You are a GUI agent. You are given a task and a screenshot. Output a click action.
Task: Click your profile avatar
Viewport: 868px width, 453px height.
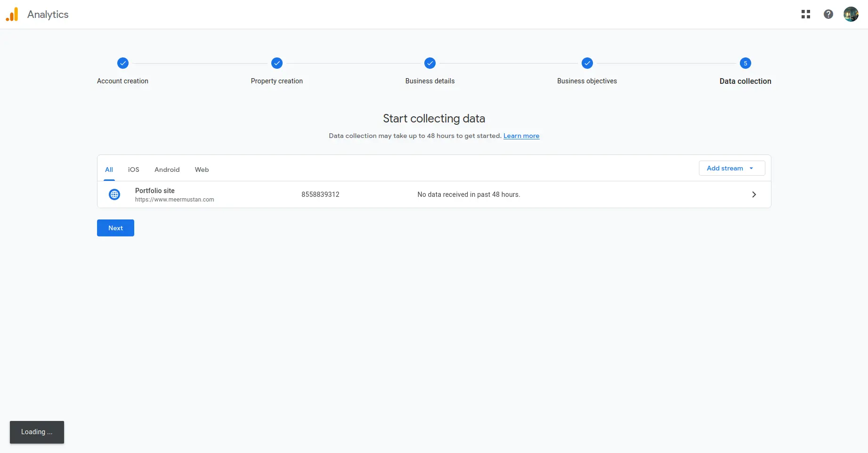click(x=851, y=14)
